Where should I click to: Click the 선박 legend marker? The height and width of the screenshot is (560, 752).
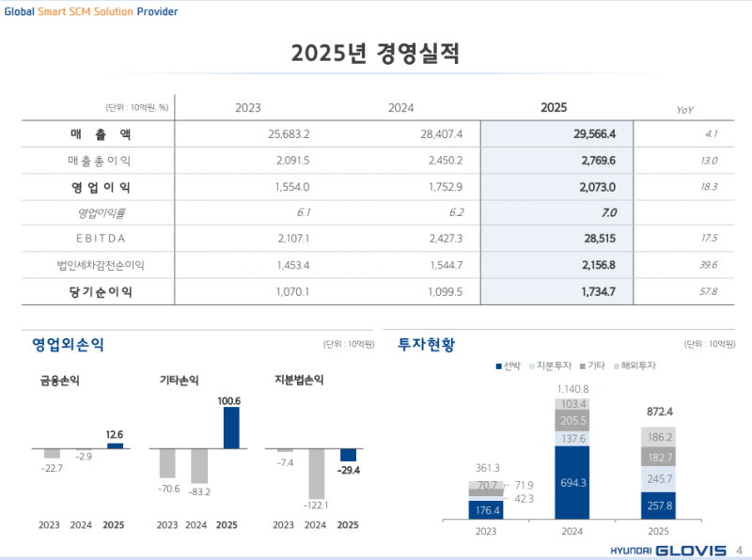498,365
